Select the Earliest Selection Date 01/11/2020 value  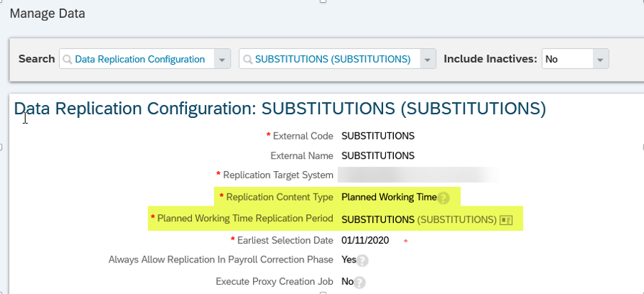[365, 240]
